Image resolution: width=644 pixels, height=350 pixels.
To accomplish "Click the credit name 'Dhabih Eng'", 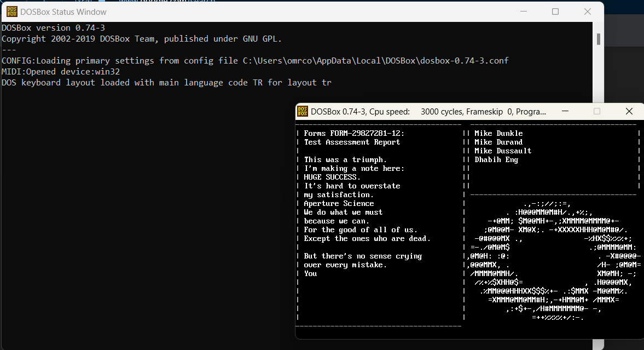I will 497,159.
